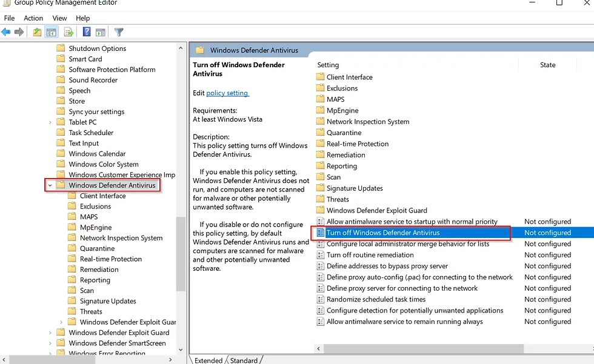Select Configure local administrator merge behavior for lists
Screen dimensions: 594x364
(408, 244)
